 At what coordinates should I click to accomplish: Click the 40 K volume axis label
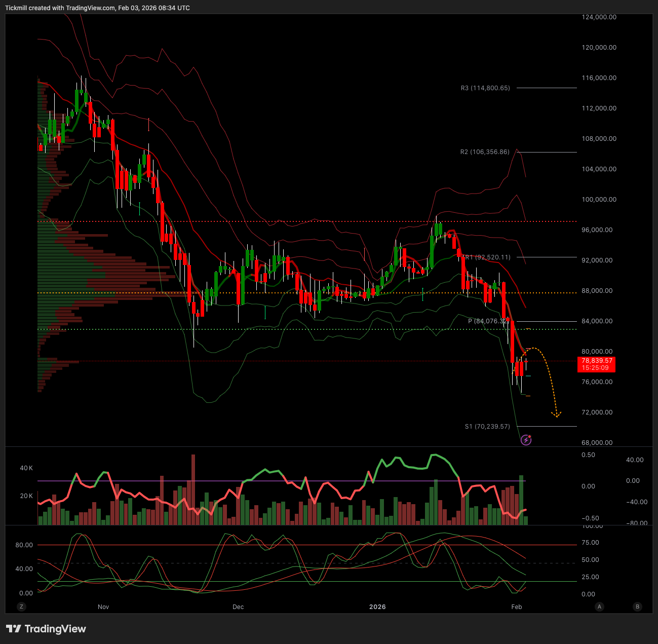coord(26,468)
